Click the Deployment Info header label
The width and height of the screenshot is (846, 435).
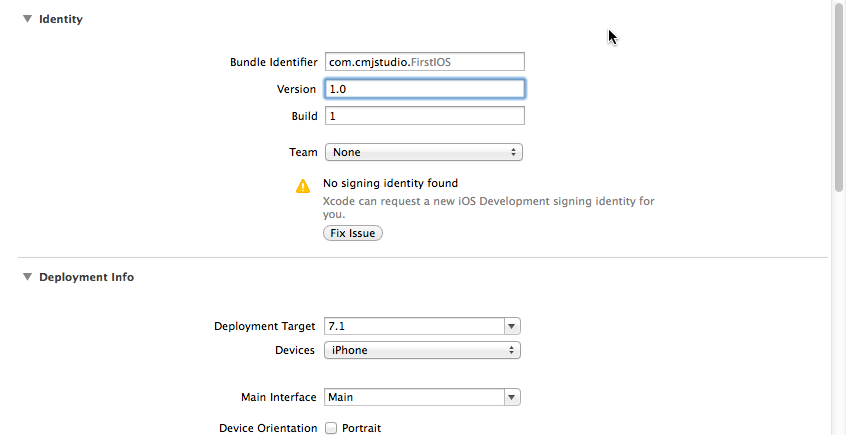[x=86, y=277]
